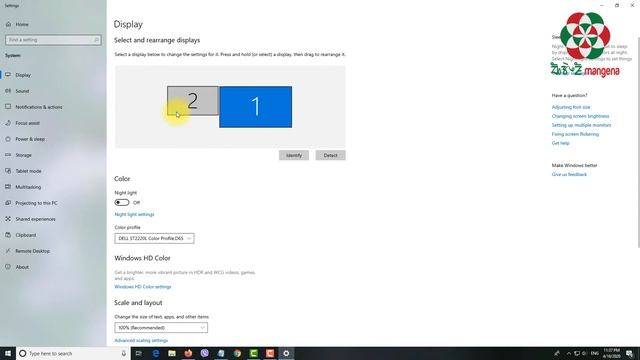Open Firefox from the taskbar
Viewport: 640px width, 360px height.
[188, 353]
